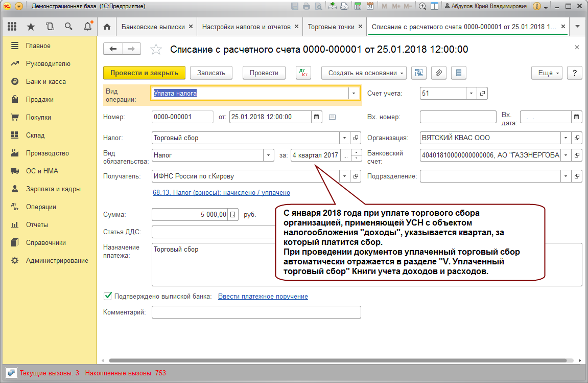Open the Ввести платежное поручение link
Image resolution: width=588 pixels, height=383 pixels.
pyautogui.click(x=263, y=296)
